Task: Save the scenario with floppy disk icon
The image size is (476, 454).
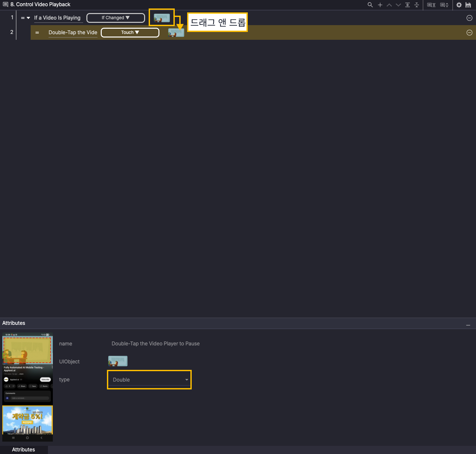Action: (x=468, y=5)
